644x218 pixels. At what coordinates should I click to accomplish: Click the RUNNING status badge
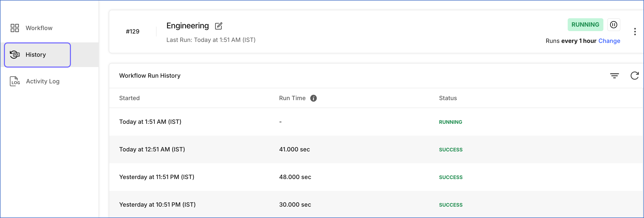pos(585,25)
